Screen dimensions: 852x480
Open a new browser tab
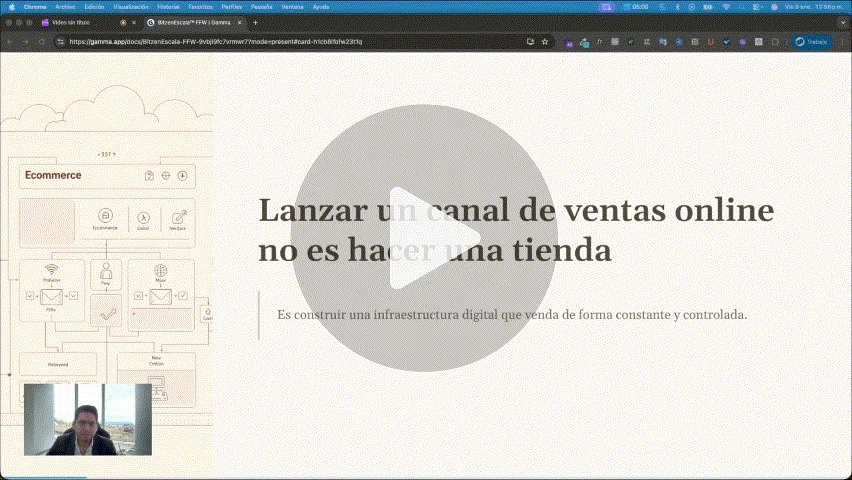255,22
